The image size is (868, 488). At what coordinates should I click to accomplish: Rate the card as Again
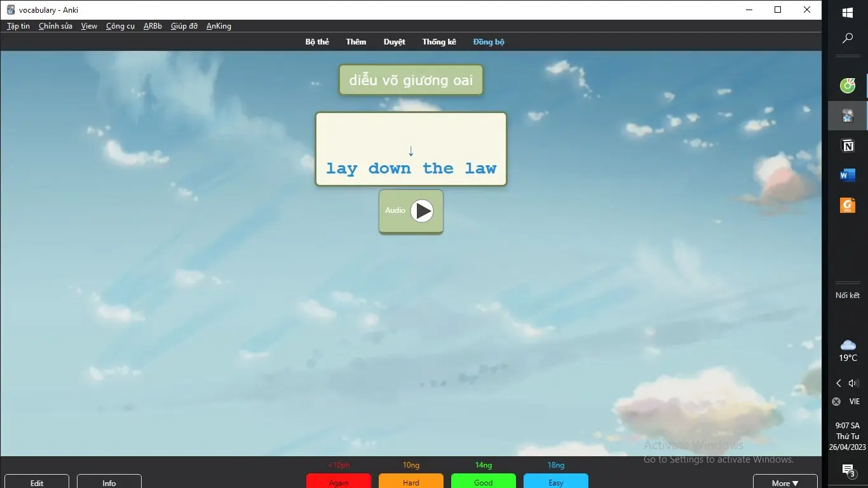[x=338, y=482]
